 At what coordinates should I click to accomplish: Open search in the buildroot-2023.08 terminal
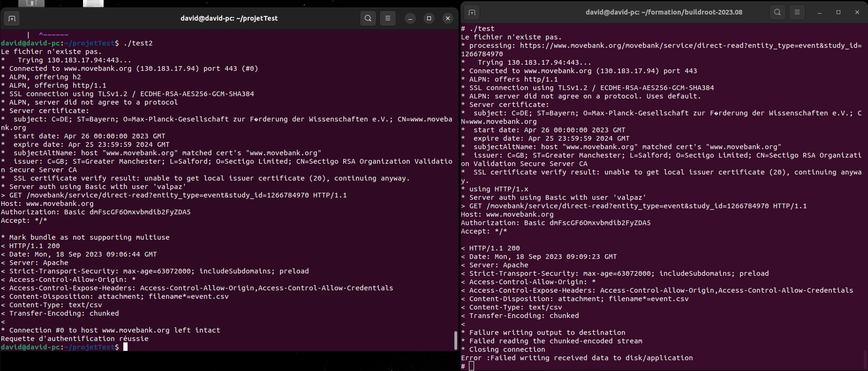(x=777, y=12)
